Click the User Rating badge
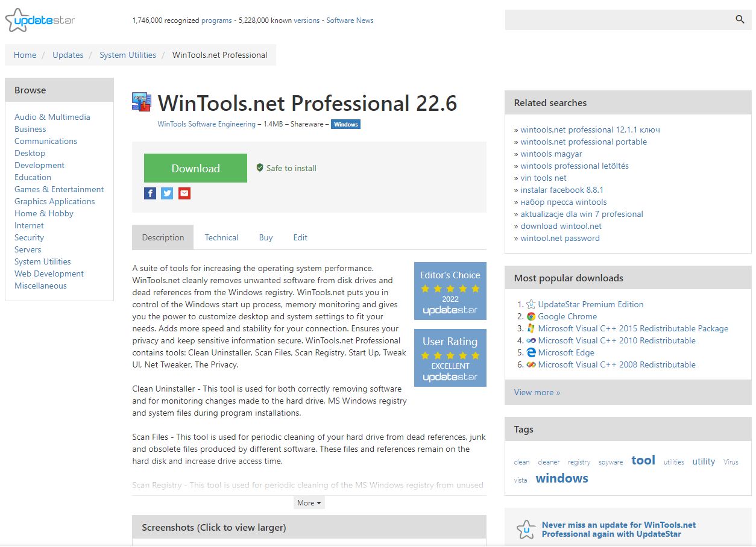This screenshot has height=547, width=756. 450,358
